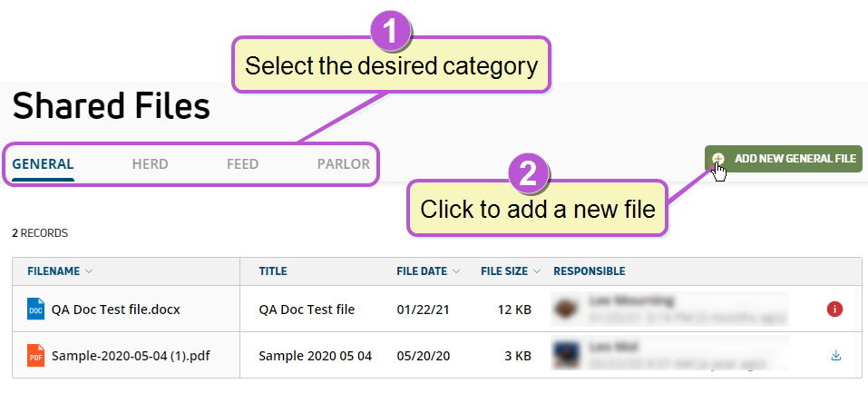Viewport: 868px width, 413px height.
Task: Switch to the HERD tab
Action: pos(150,164)
